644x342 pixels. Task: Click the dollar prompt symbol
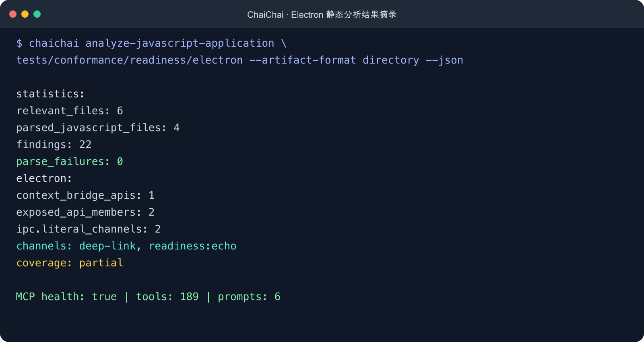click(19, 43)
